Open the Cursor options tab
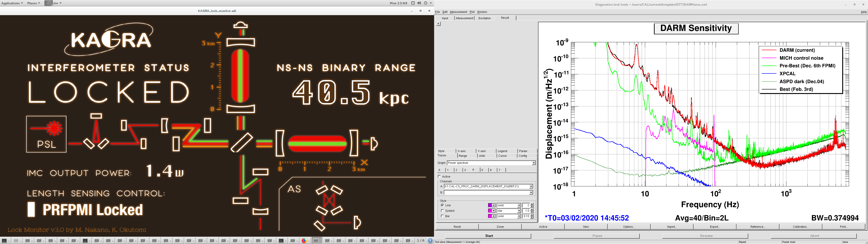868x244 pixels. (507, 156)
